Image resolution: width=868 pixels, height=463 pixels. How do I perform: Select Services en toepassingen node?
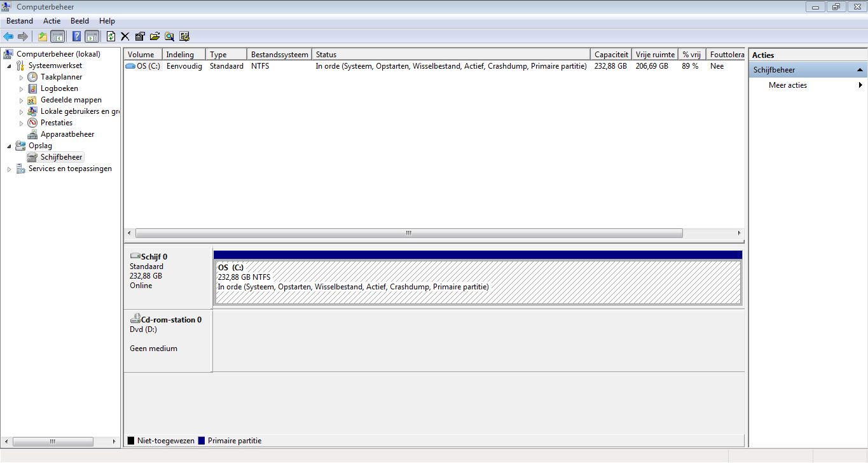(x=70, y=169)
